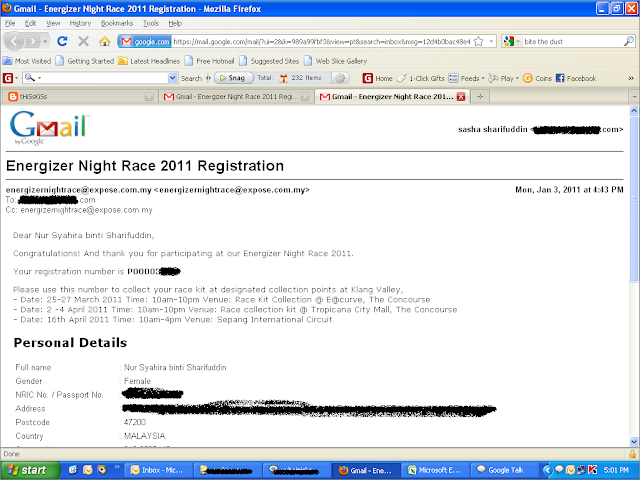Open the Bookmarks menu
This screenshot has width=640, height=480.
point(117,23)
